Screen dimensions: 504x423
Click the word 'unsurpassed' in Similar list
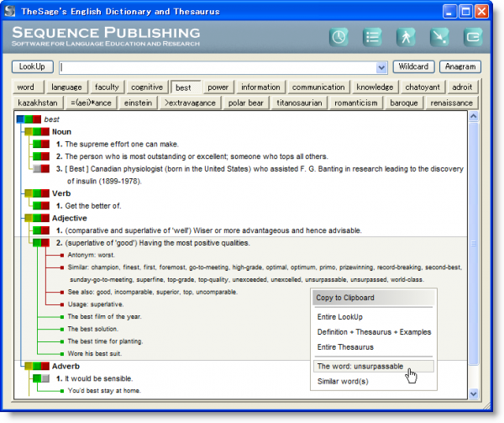coord(368,279)
